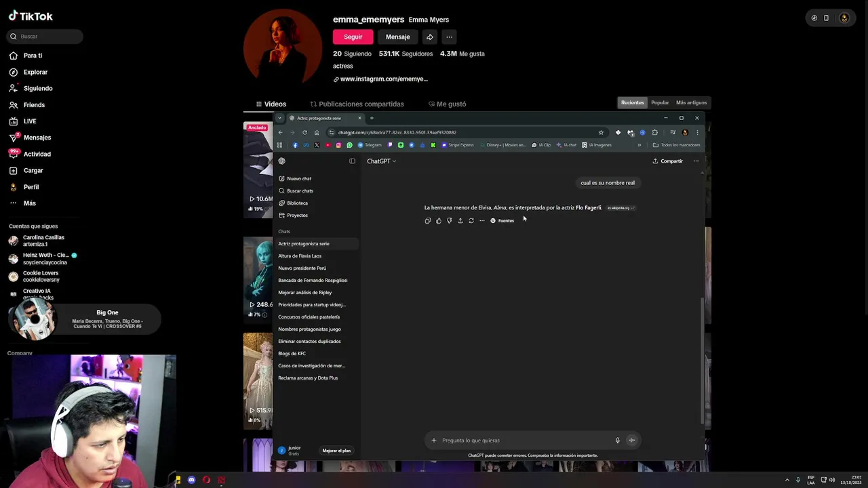Click the browser back arrow
This screenshot has width=868, height=488.
point(280,133)
